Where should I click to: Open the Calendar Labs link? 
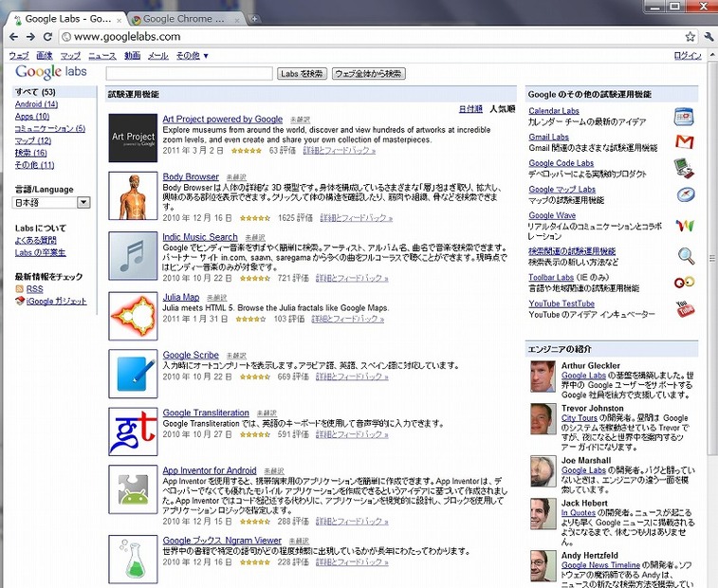(554, 111)
